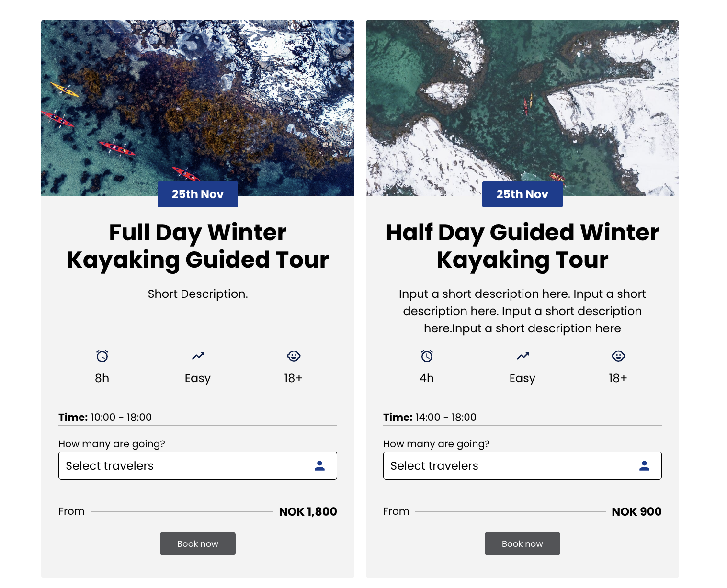Click the face icon above 18+ on Full Day card

[x=294, y=356]
